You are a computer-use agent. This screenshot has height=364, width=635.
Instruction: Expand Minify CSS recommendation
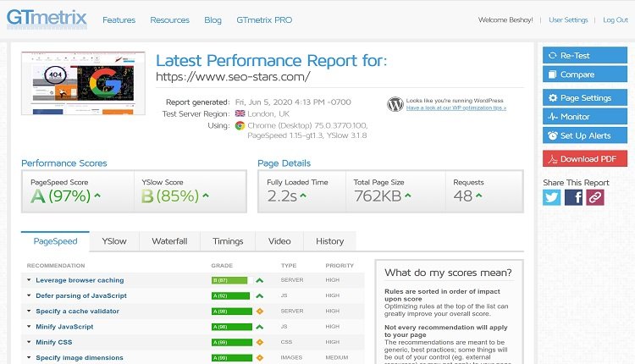coord(54,342)
